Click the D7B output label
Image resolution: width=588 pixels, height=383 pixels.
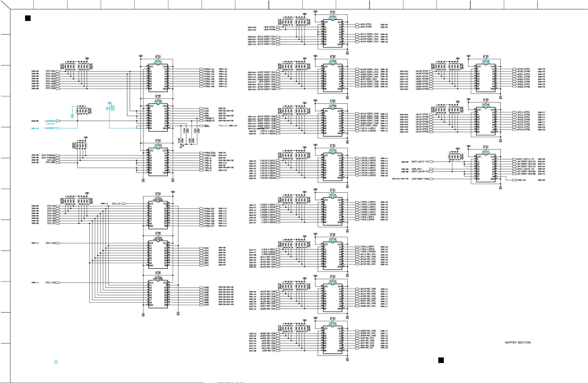207,305
